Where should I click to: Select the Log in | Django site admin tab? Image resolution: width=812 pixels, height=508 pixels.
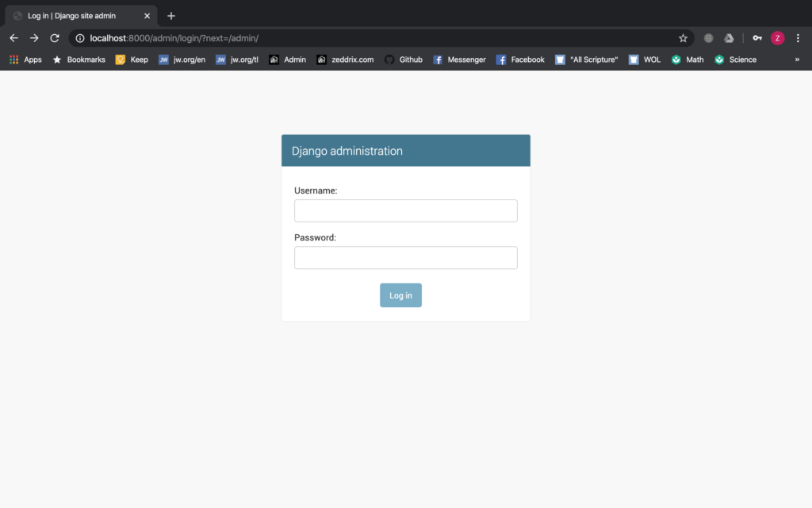pos(80,16)
